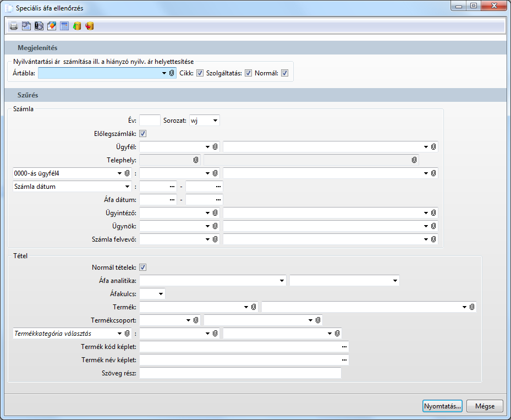Click the Szöveg rész text field
Viewport: 511px width, 420px height.
point(240,373)
